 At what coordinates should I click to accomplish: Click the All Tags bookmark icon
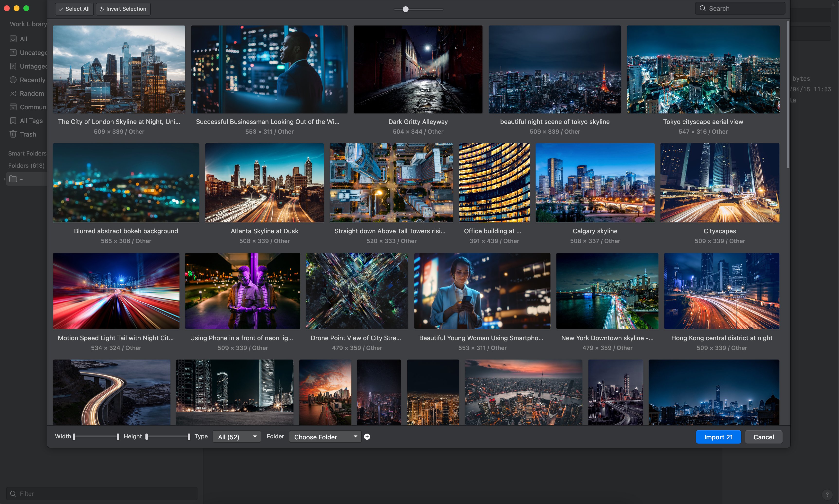pyautogui.click(x=13, y=121)
